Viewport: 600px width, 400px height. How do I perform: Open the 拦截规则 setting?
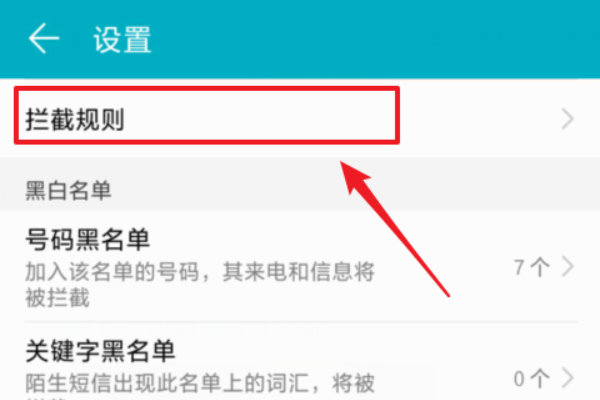click(300, 119)
